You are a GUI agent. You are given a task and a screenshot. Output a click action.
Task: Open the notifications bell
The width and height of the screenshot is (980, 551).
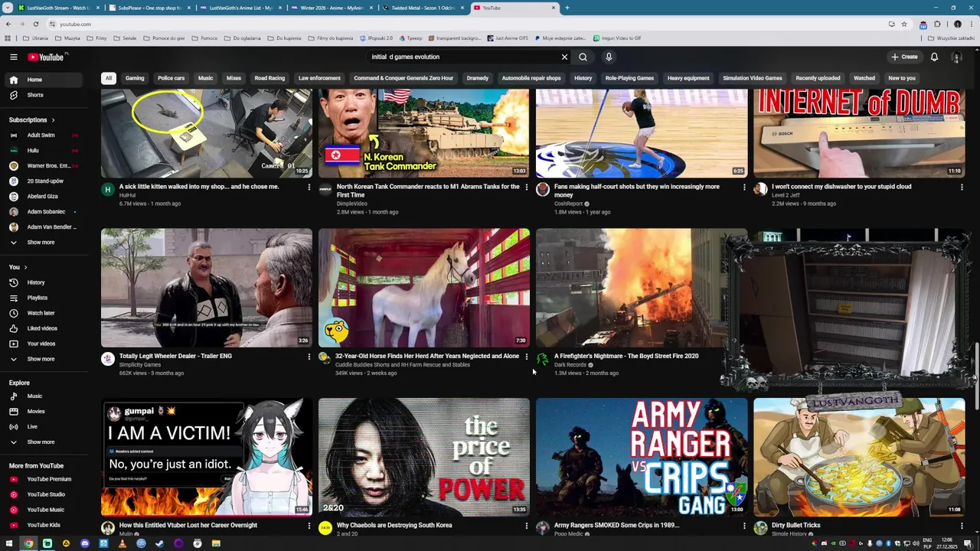934,57
